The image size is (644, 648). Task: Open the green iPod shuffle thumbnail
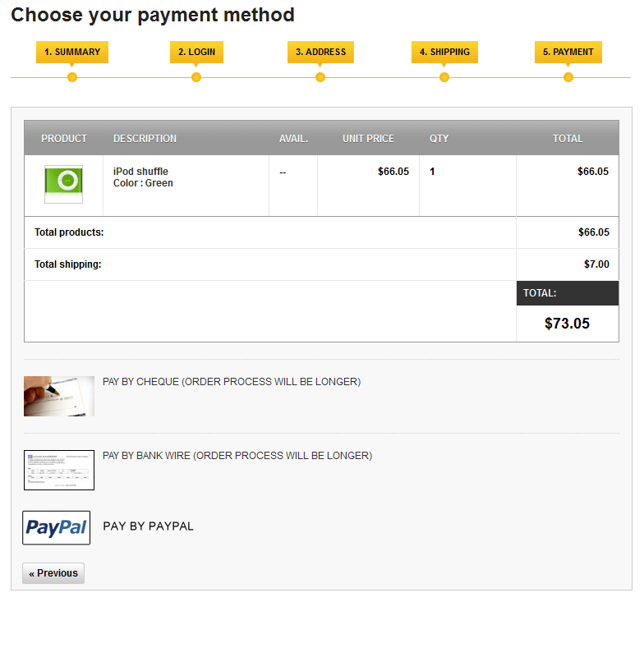pyautogui.click(x=68, y=184)
